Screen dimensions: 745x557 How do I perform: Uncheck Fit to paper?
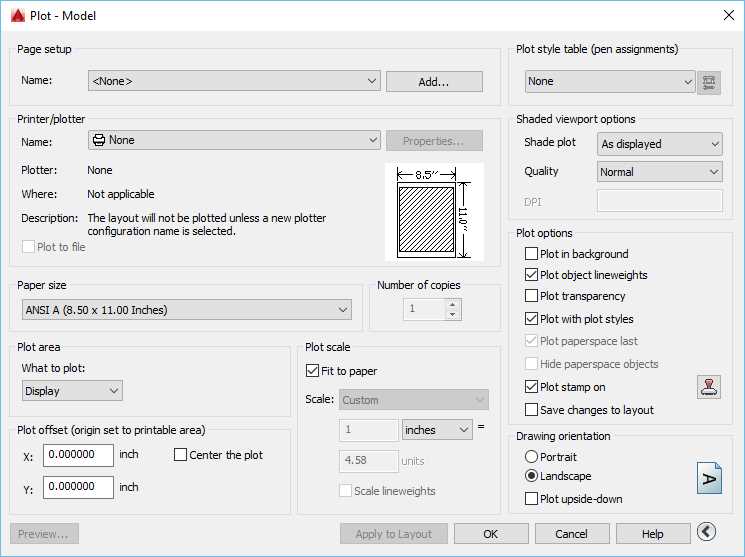click(312, 371)
